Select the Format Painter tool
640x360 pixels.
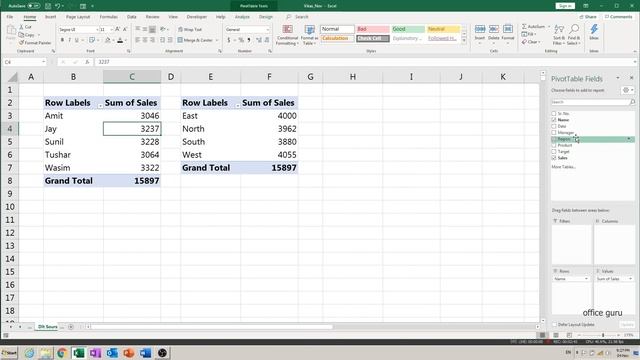35,42
